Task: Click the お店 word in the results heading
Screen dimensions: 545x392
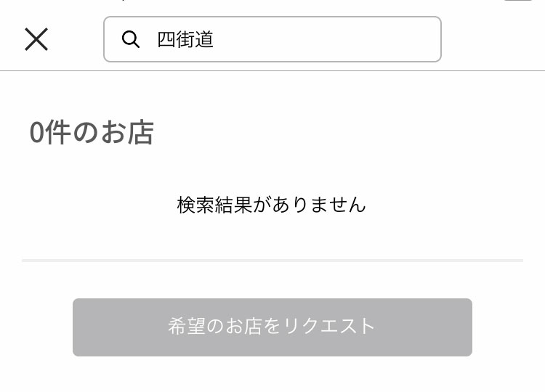Action: [128, 132]
